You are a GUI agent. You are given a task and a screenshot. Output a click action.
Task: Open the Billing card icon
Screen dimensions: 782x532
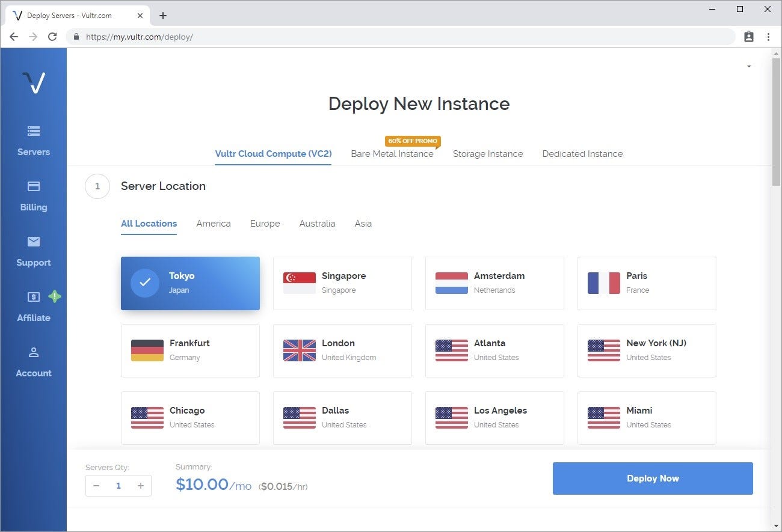(34, 186)
